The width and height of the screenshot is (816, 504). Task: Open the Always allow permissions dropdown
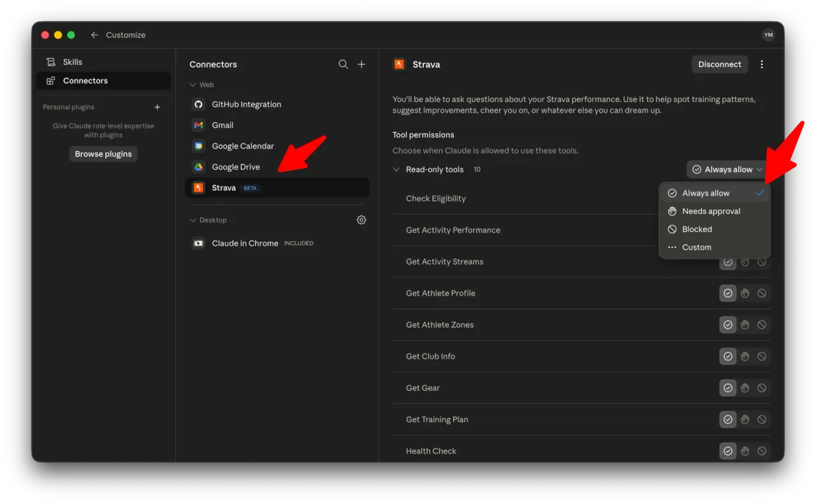click(729, 169)
